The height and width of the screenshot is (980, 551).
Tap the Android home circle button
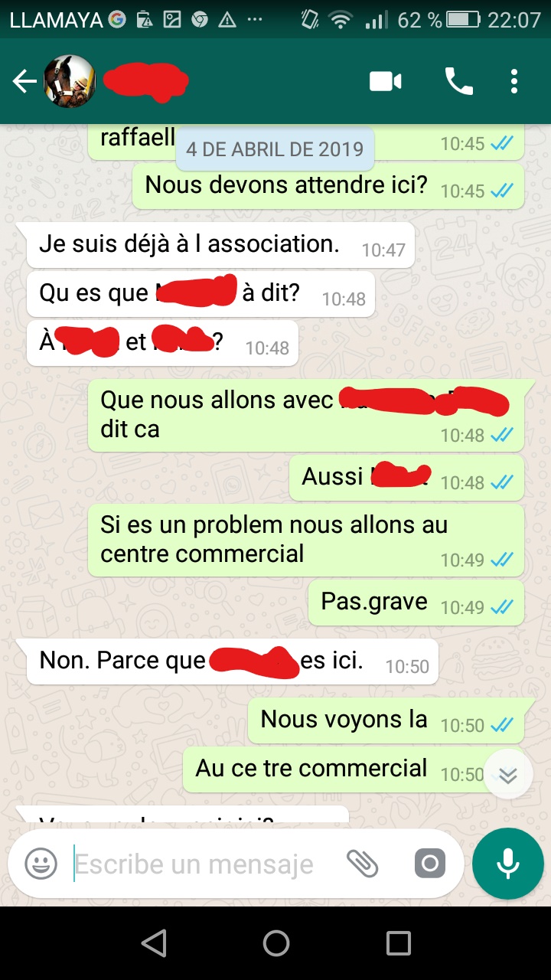tap(275, 942)
